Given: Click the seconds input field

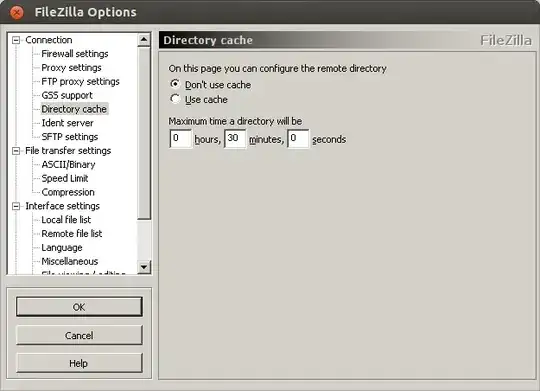Looking at the screenshot, I should [298, 139].
